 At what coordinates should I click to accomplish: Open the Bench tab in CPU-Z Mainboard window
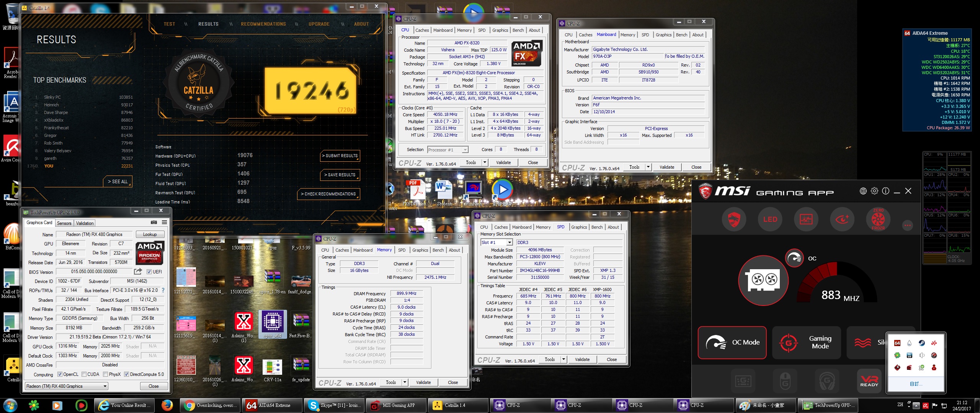pos(681,35)
